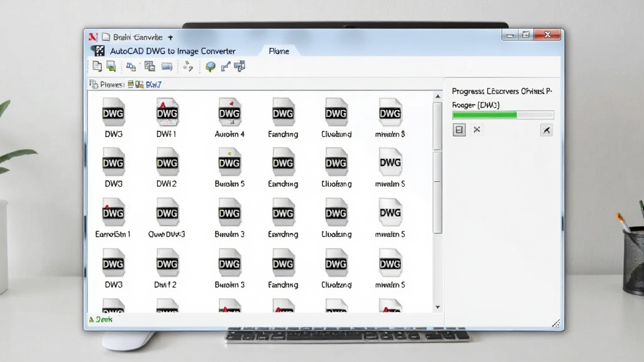Click the Pieweis label in path bar
Screen dimensions: 644x362
pos(112,85)
